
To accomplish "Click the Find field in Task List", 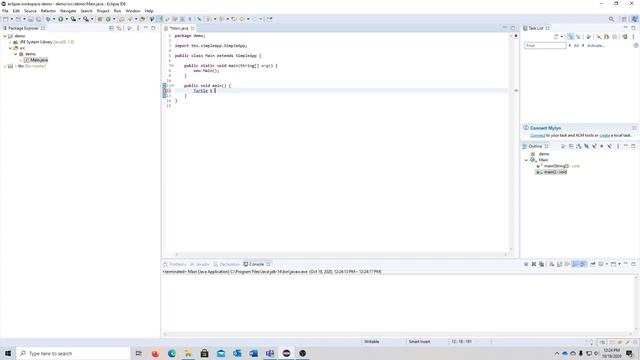I will [545, 46].
